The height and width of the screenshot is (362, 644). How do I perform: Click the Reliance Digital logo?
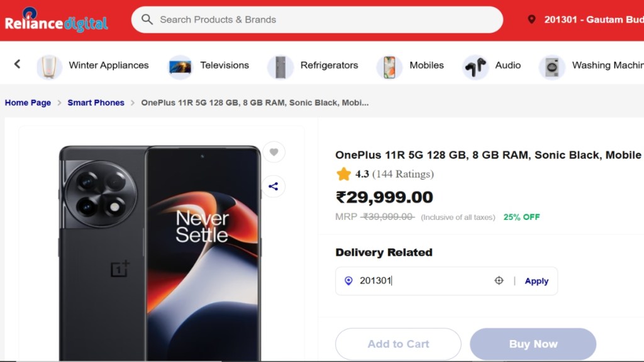pos(57,21)
